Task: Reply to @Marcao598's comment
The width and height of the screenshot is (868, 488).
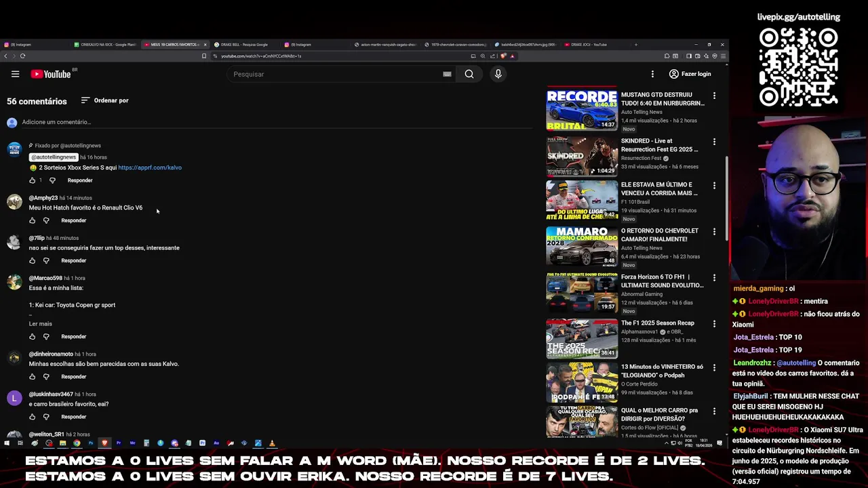Action: (x=74, y=336)
